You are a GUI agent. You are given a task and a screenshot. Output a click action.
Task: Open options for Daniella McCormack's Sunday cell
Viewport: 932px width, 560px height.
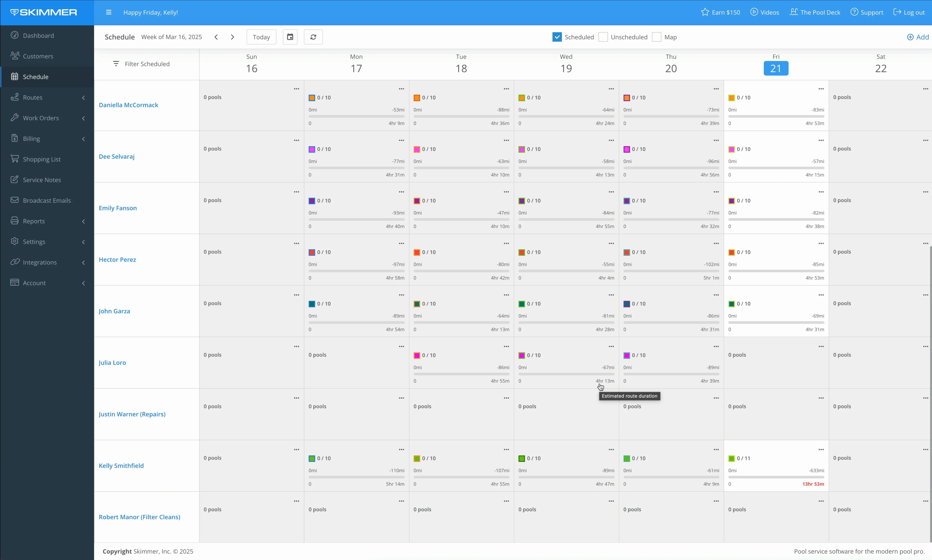[296, 89]
